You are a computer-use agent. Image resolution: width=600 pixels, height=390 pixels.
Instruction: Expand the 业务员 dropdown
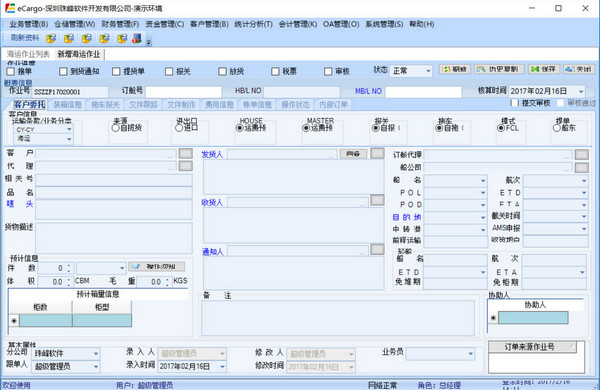470,353
